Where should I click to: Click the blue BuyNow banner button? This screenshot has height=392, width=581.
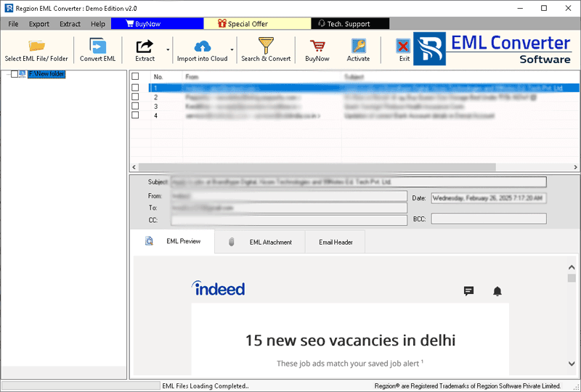(157, 24)
